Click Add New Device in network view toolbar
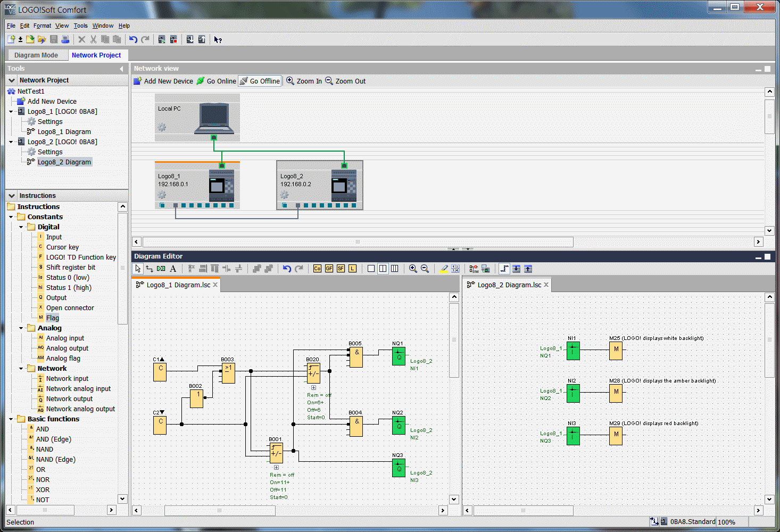Screen dimensions: 780x532 pos(163,81)
